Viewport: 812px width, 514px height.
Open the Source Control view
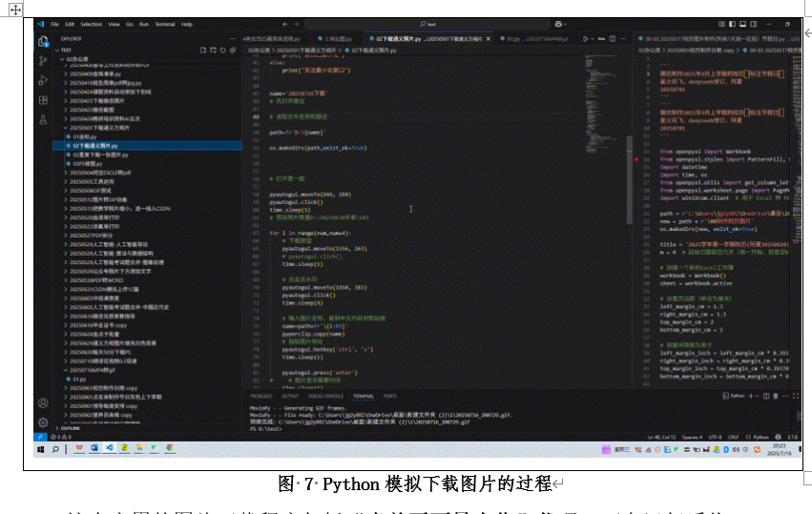click(43, 61)
